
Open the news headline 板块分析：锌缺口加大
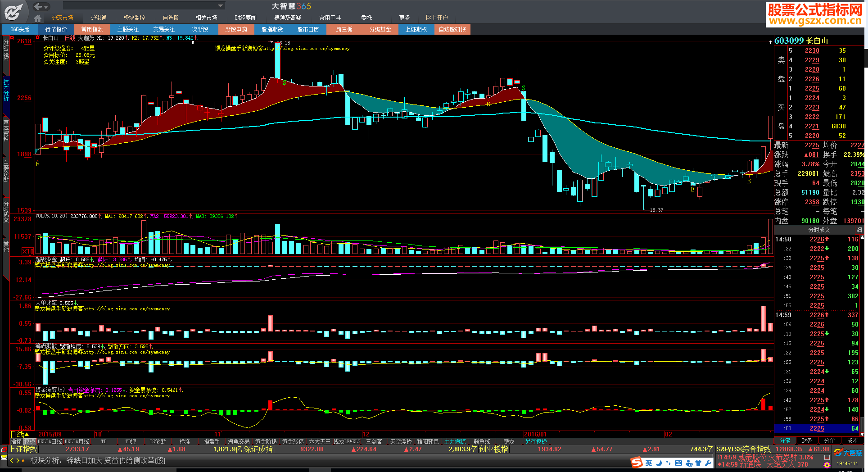click(98, 461)
